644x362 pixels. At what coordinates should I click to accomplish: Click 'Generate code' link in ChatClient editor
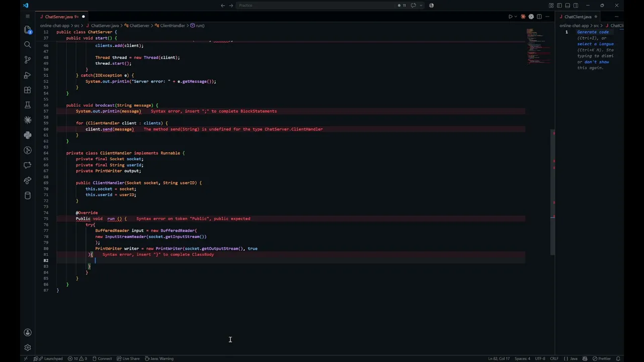593,32
